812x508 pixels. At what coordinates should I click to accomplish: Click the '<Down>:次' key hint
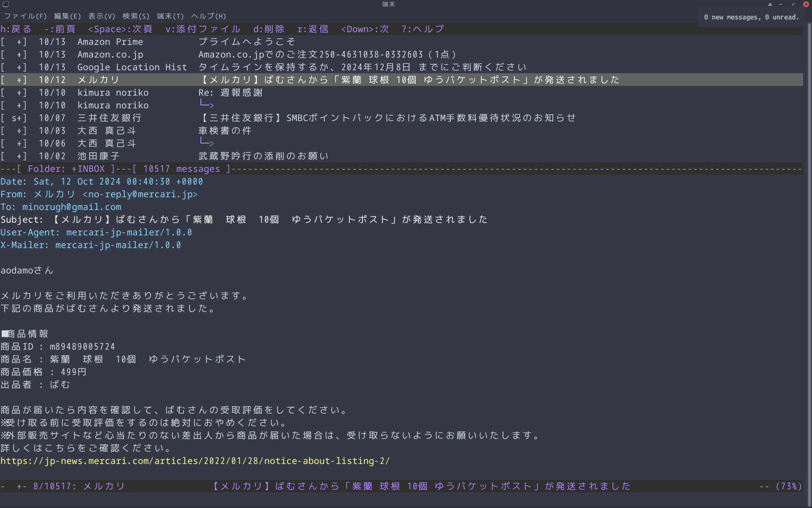(365, 29)
